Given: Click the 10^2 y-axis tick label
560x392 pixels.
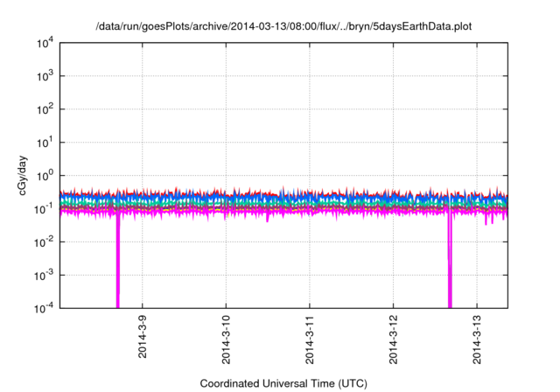Looking at the screenshot, I should coord(45,109).
